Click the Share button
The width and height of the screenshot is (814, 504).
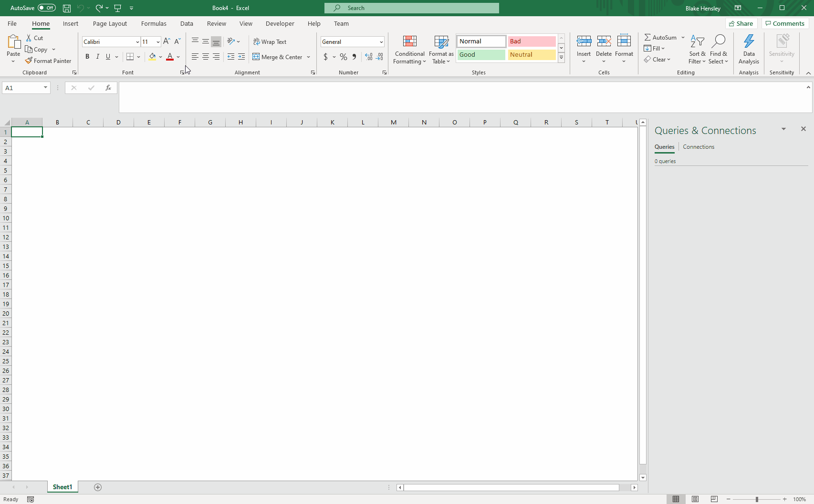(x=741, y=23)
